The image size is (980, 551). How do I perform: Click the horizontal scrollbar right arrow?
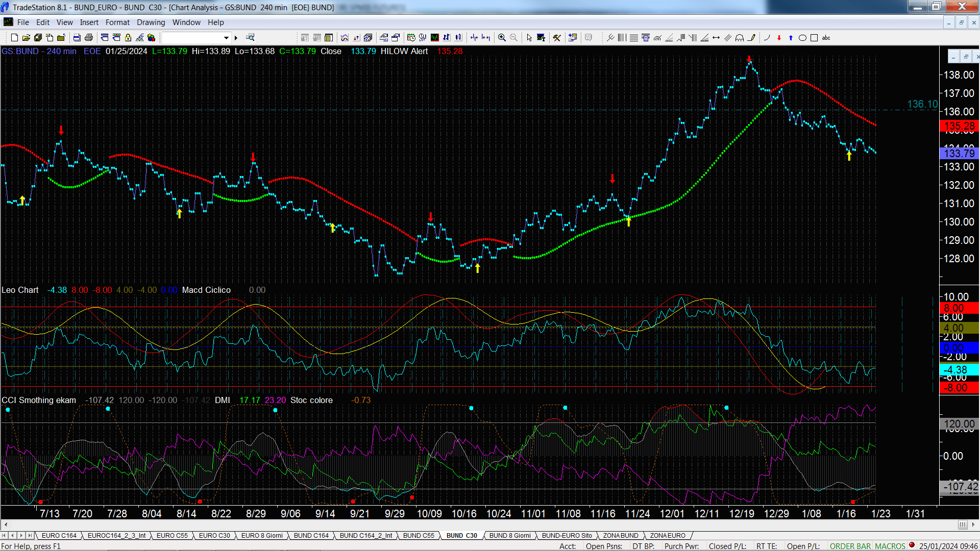pos(974,524)
